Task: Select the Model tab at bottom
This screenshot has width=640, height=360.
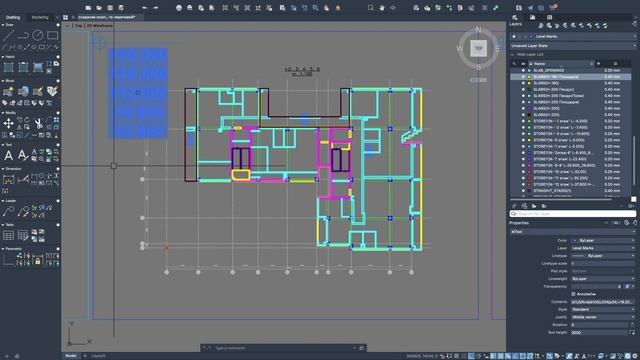Action: click(70, 356)
